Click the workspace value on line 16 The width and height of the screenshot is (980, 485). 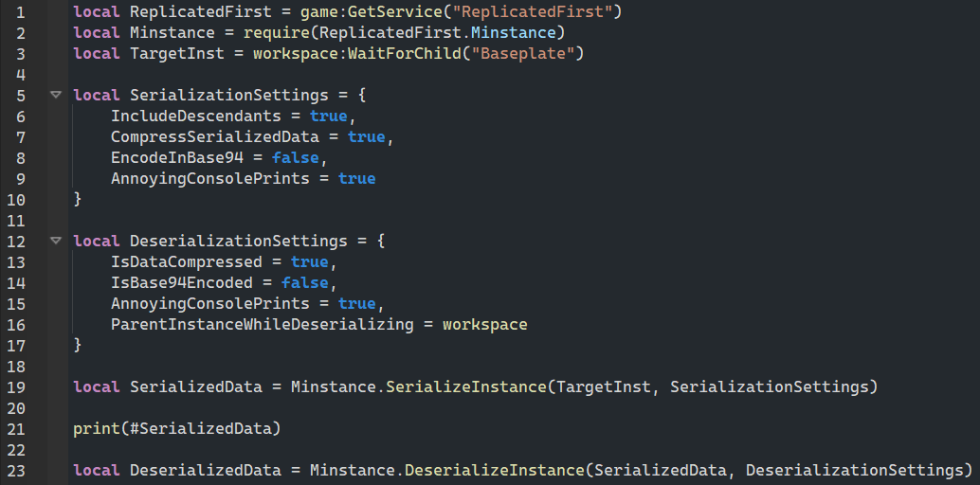(484, 324)
